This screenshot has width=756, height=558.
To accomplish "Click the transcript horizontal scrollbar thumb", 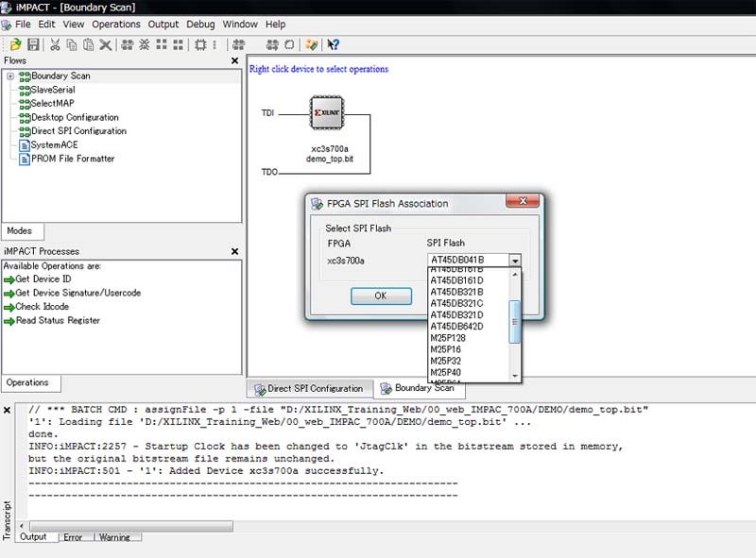I will [131, 526].
